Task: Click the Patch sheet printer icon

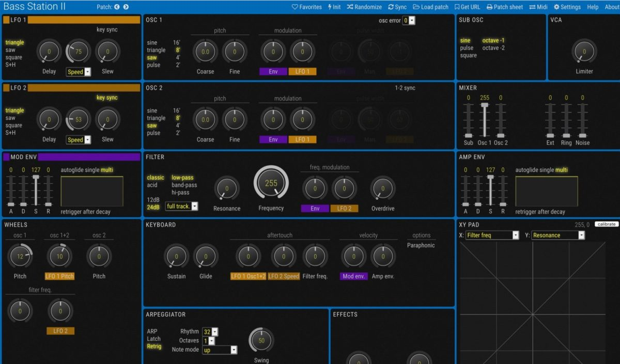Action: (489, 7)
